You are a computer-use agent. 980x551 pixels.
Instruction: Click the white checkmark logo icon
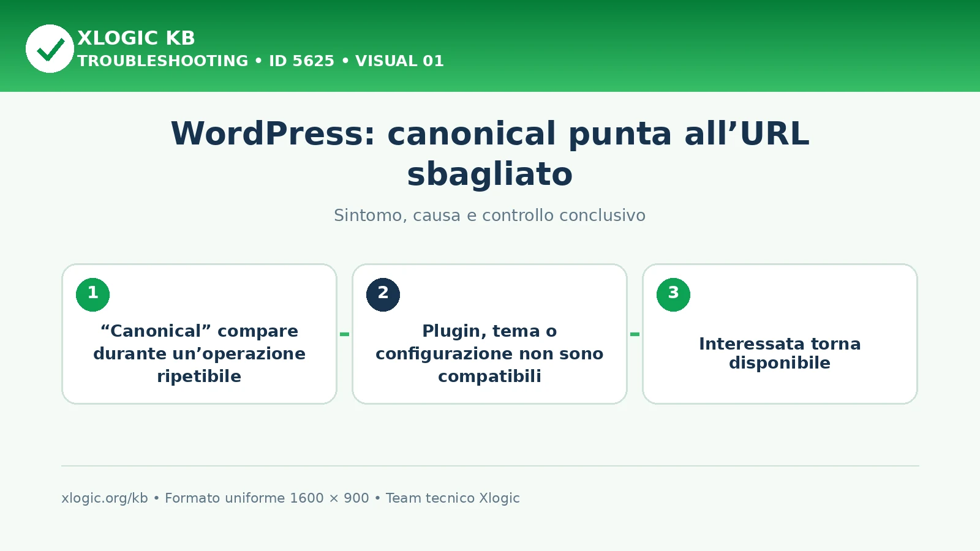50,48
